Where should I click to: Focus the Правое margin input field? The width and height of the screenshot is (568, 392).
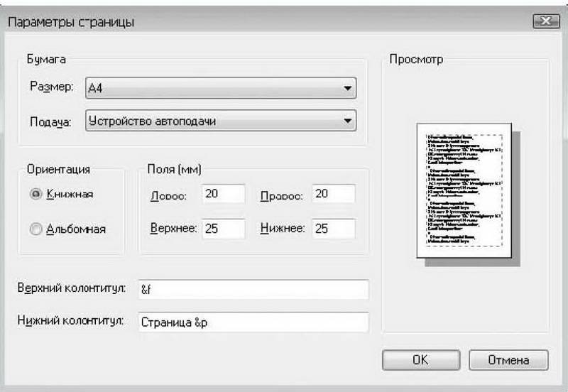point(332,194)
